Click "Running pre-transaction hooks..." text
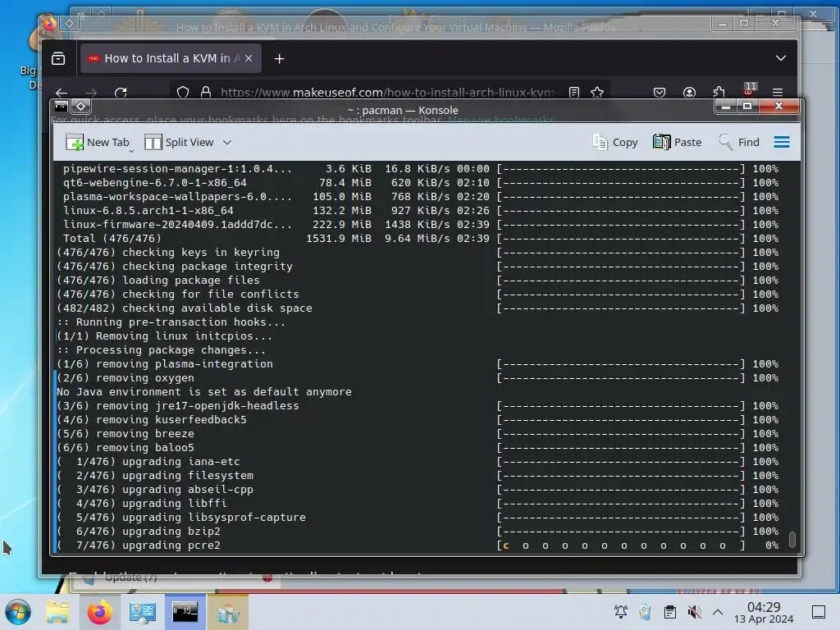The width and height of the screenshot is (840, 630). pyautogui.click(x=180, y=322)
